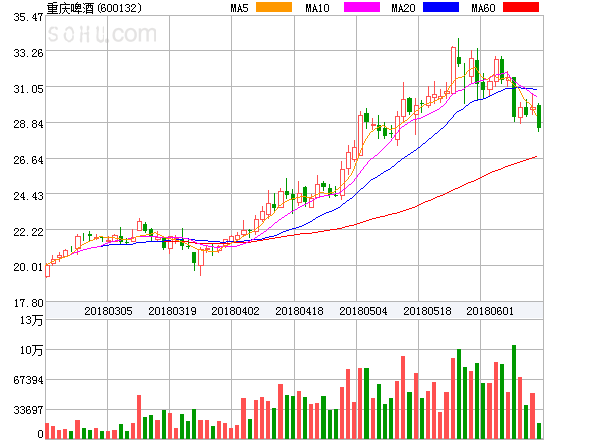This screenshot has width=600, height=440.
Task: Click the 26.64 price axis label
Action: (x=28, y=160)
